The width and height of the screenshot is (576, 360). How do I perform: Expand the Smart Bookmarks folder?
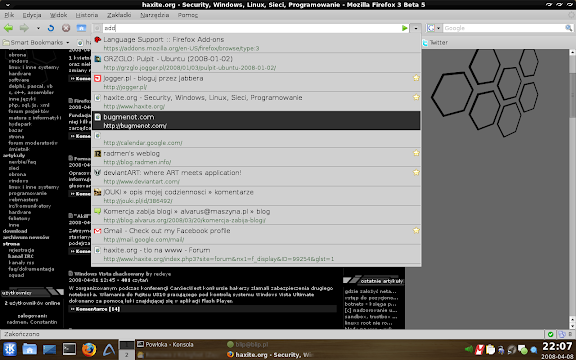click(36, 43)
